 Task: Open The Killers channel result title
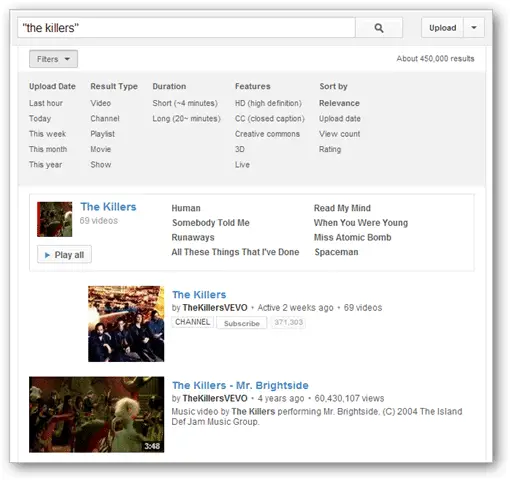199,295
